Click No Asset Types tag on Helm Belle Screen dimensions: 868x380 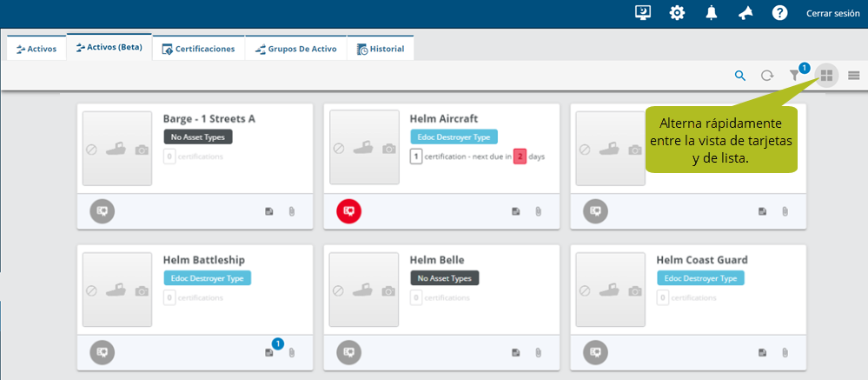tap(445, 278)
